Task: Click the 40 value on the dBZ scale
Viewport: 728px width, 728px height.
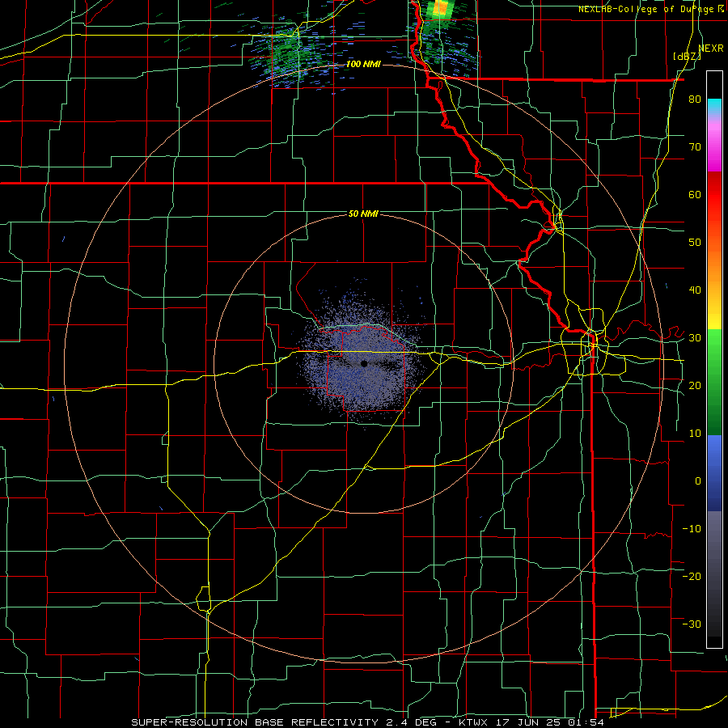Action: click(695, 290)
